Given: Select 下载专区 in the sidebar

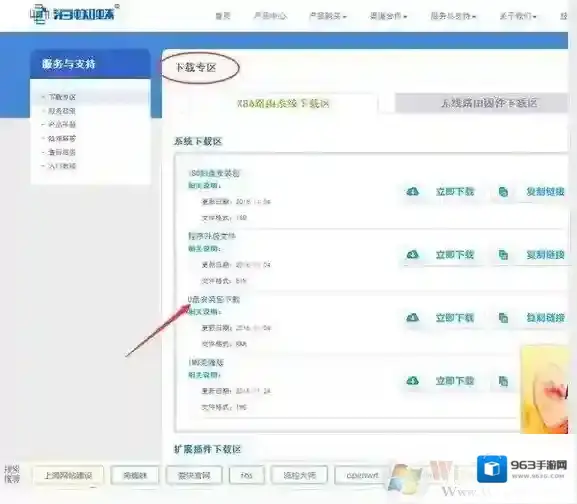Looking at the screenshot, I should click(62, 97).
